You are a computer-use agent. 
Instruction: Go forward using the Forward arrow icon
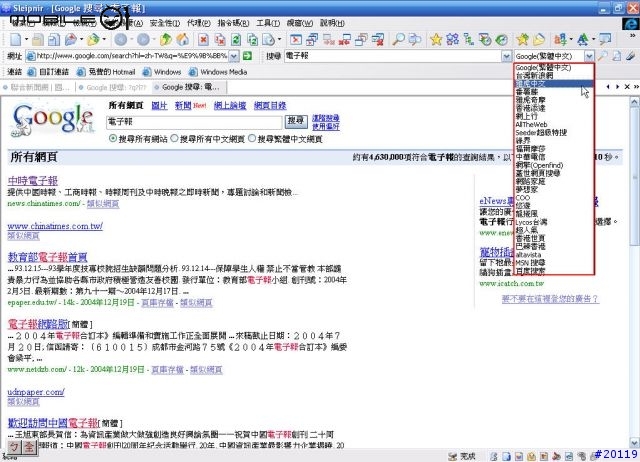(x=143, y=40)
